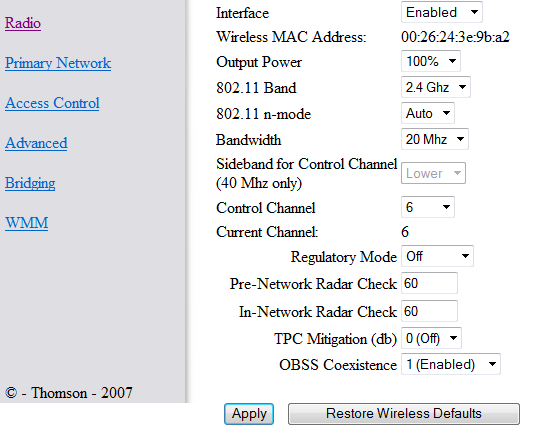This screenshot has height=437, width=548.
Task: Open the OBSS Coexistence dropdown
Action: (x=451, y=364)
